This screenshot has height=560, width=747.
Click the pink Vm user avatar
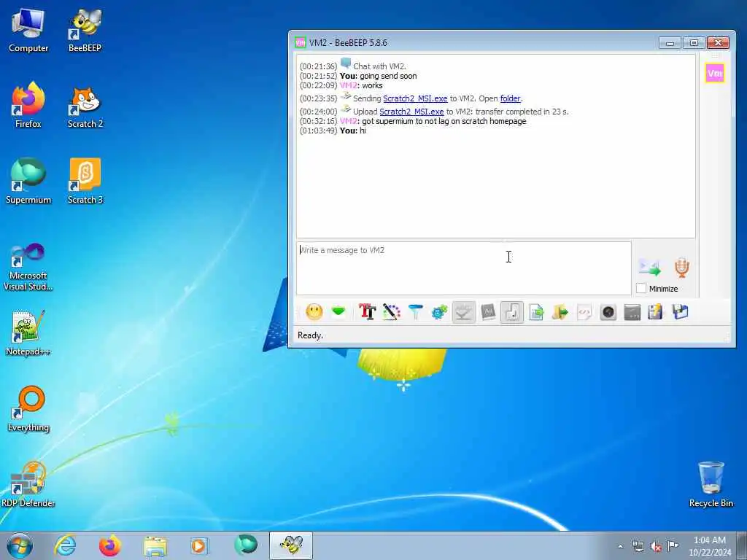(715, 73)
